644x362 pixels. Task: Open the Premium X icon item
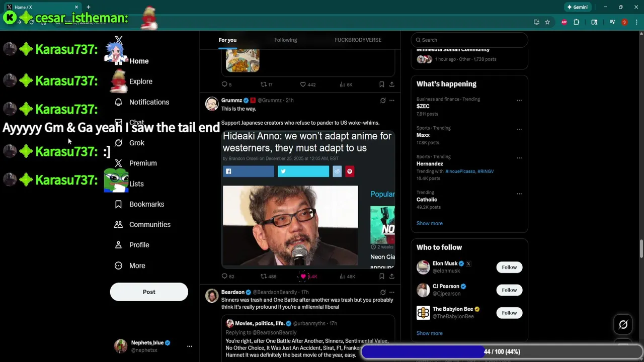point(136,163)
